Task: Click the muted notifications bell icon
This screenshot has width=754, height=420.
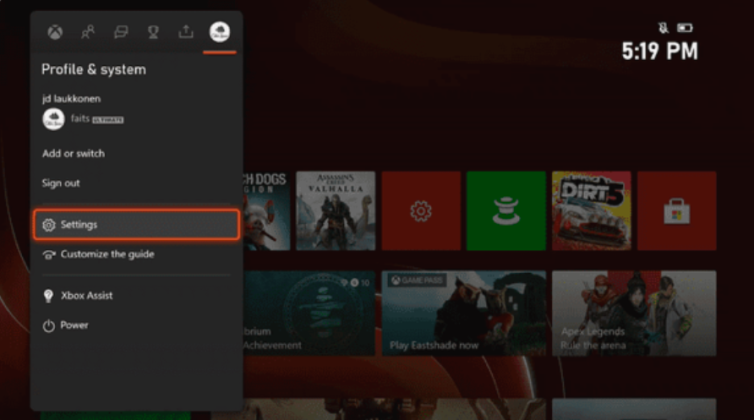Action: tap(664, 28)
